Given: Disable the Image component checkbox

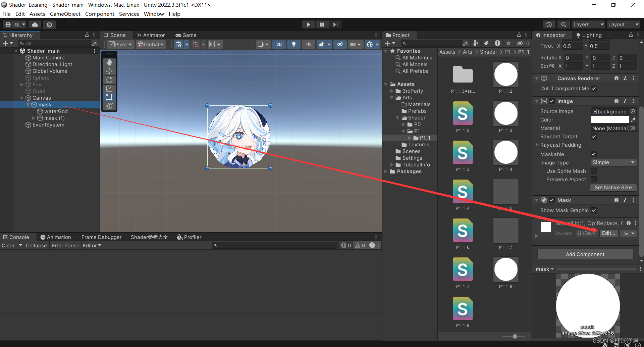Looking at the screenshot, I should click(552, 101).
